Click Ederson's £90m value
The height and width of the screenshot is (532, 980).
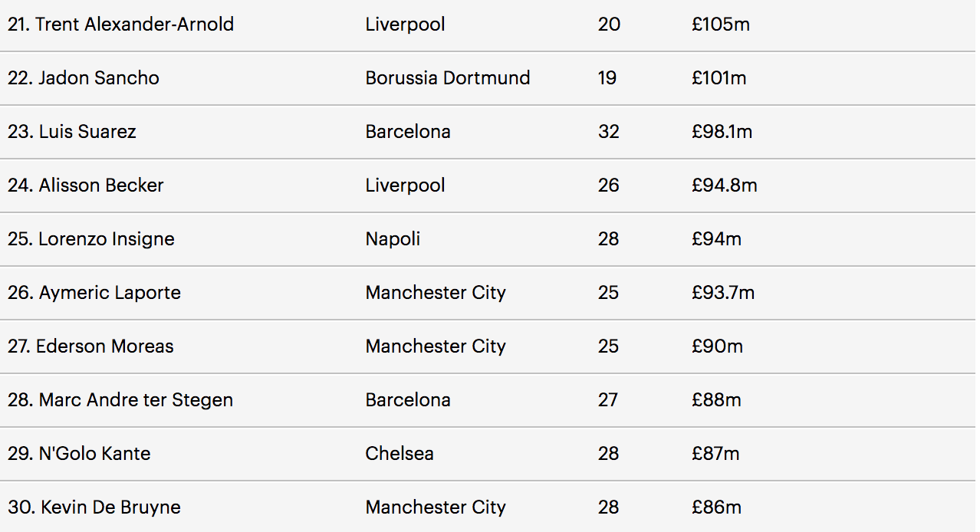(717, 346)
